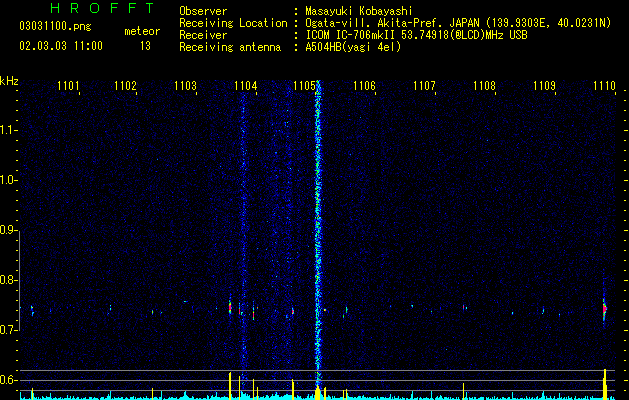The height and width of the screenshot is (400, 629).
Task: Click frequency axis label 1.0
Action: click(x=8, y=180)
